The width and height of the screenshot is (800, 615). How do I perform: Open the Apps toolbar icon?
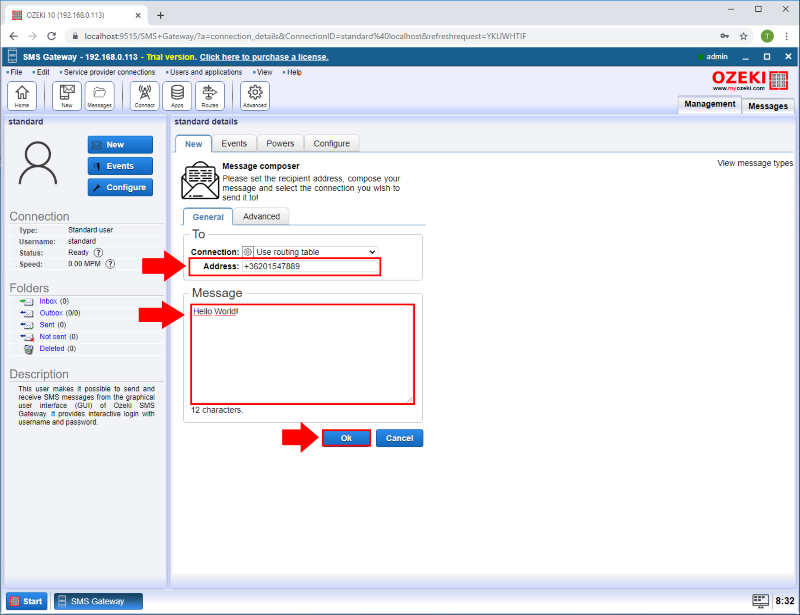(x=177, y=95)
